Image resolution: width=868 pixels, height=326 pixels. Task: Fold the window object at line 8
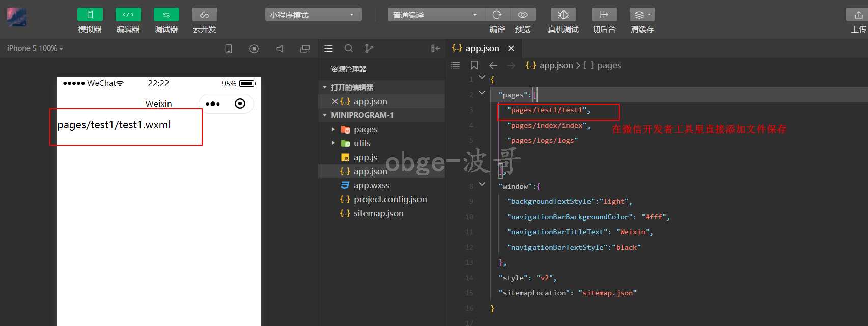pyautogui.click(x=482, y=184)
